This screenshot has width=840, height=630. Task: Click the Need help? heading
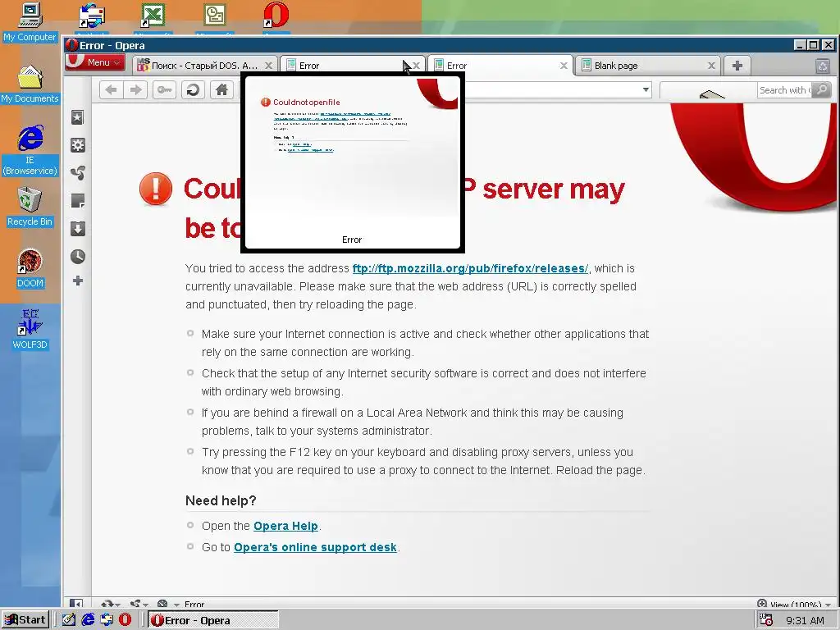[221, 500]
